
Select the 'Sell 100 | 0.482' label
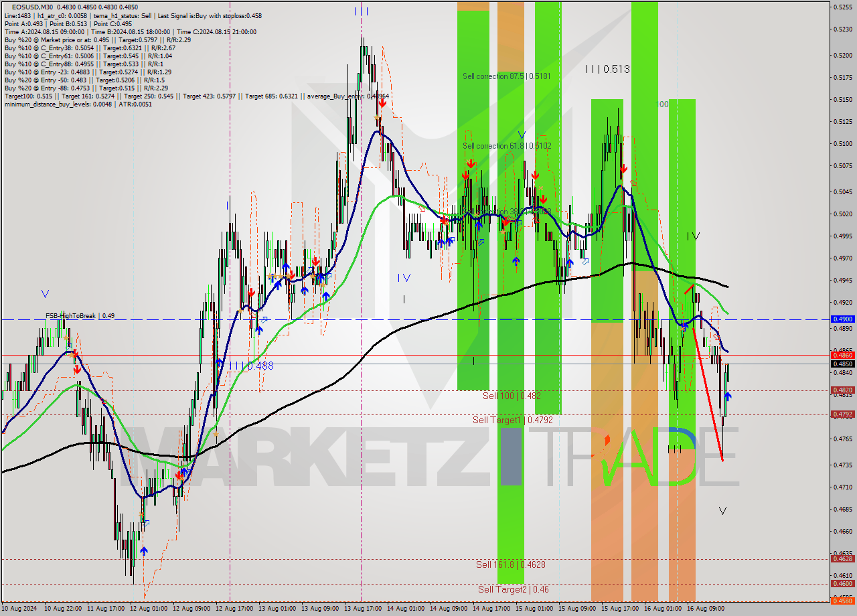(x=512, y=396)
